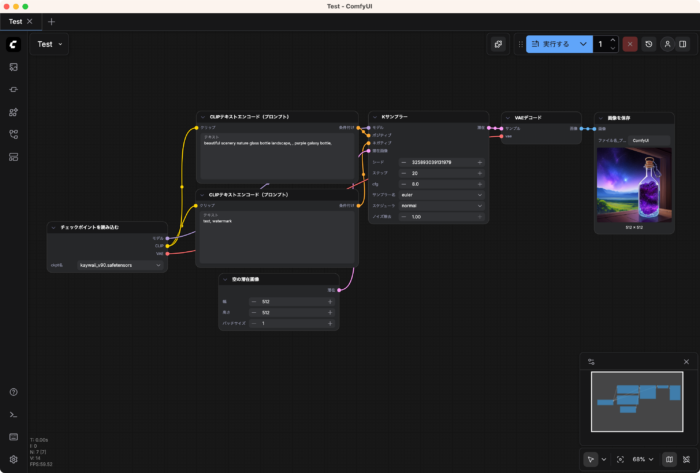Viewport: 700px width, 473px height.
Task: Open the 68% zoom level dropdown
Action: [x=645, y=459]
